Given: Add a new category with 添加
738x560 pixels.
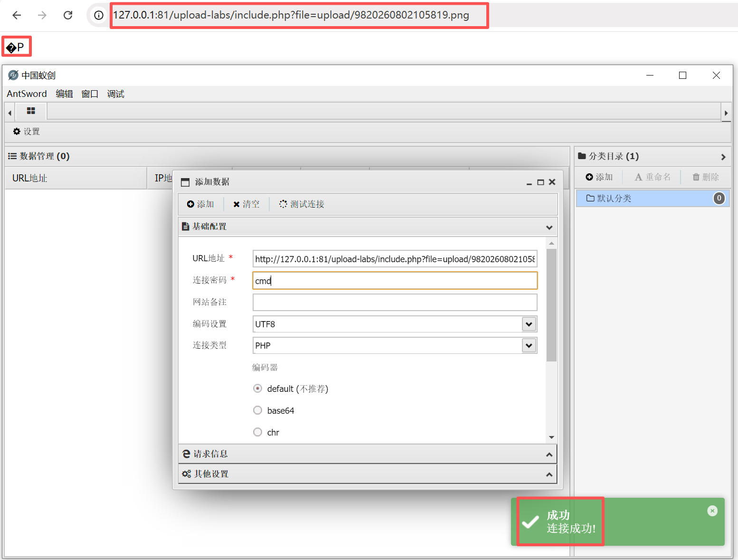Looking at the screenshot, I should (x=599, y=177).
